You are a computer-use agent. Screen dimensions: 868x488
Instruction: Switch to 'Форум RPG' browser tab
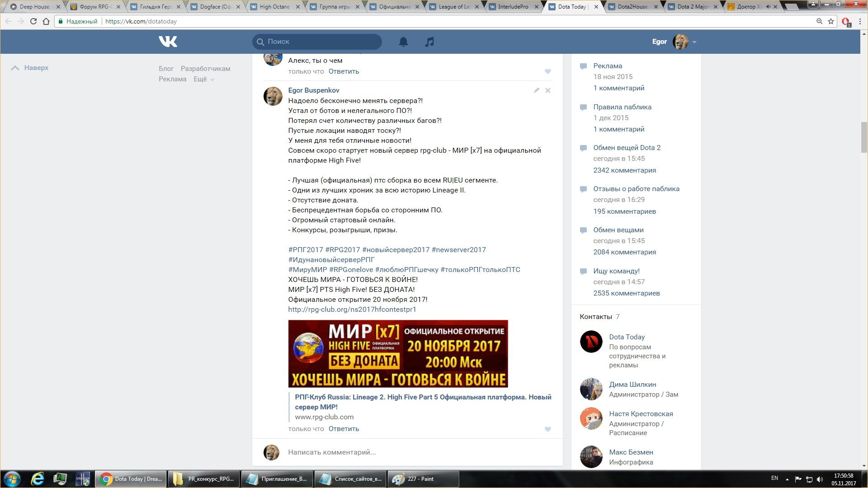[x=96, y=7]
